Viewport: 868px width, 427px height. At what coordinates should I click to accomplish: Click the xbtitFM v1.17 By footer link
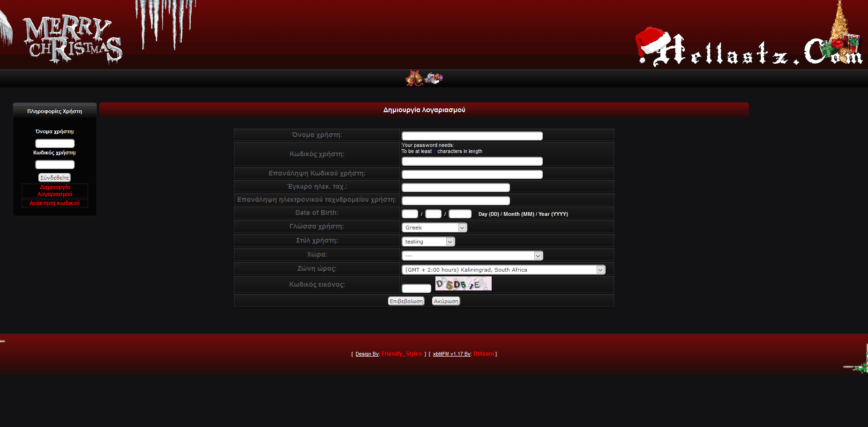pos(452,354)
